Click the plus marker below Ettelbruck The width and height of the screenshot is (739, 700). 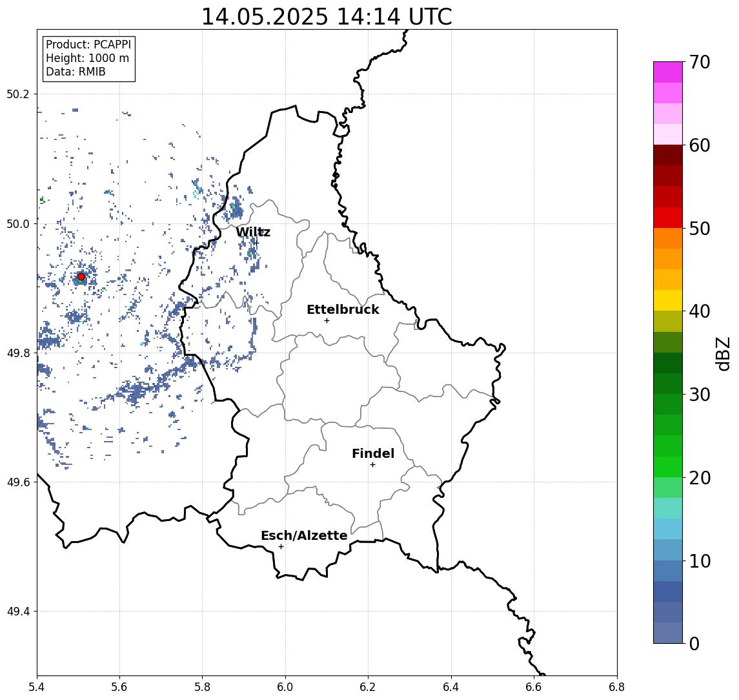pyautogui.click(x=327, y=321)
